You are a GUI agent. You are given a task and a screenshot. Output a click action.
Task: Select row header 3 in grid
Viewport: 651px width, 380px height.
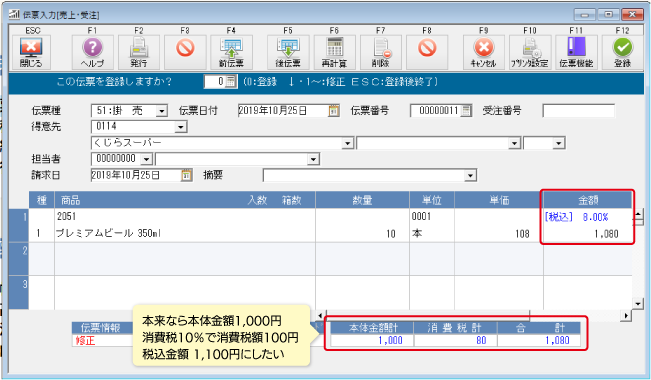(x=19, y=292)
